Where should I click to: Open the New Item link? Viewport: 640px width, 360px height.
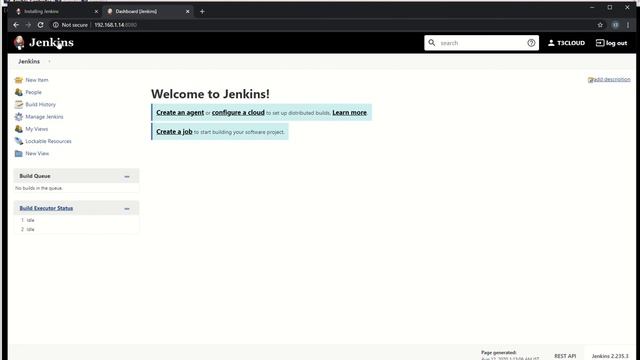[x=37, y=80]
